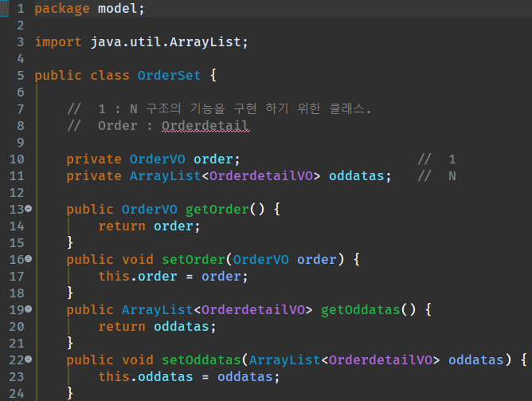
Task: Click 'return order;' statement on line 14
Action: (x=149, y=226)
